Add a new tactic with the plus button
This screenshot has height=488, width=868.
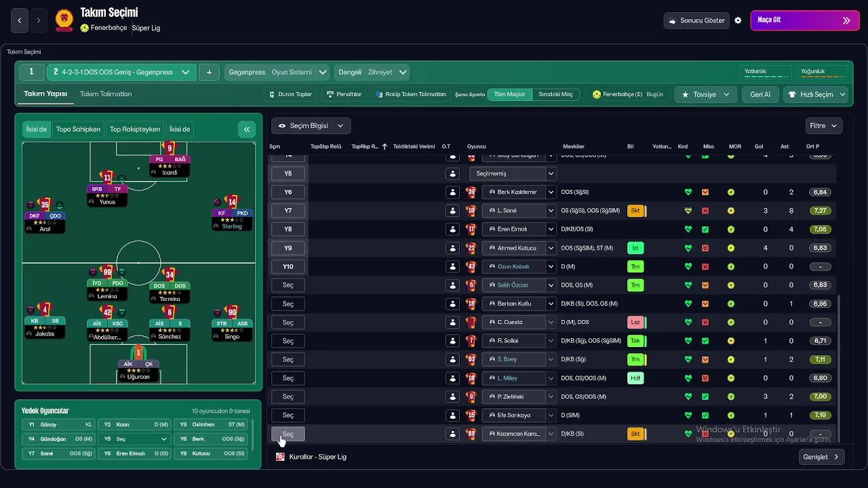pos(209,72)
